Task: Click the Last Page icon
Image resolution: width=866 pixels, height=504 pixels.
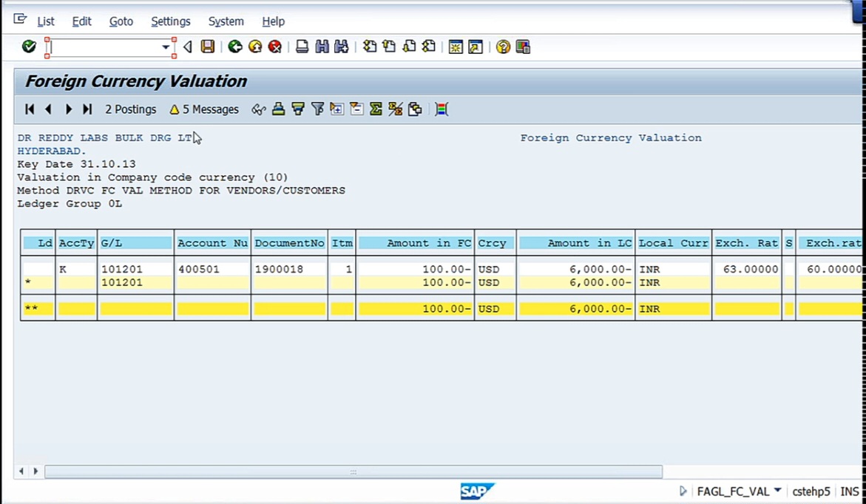Action: point(429,47)
